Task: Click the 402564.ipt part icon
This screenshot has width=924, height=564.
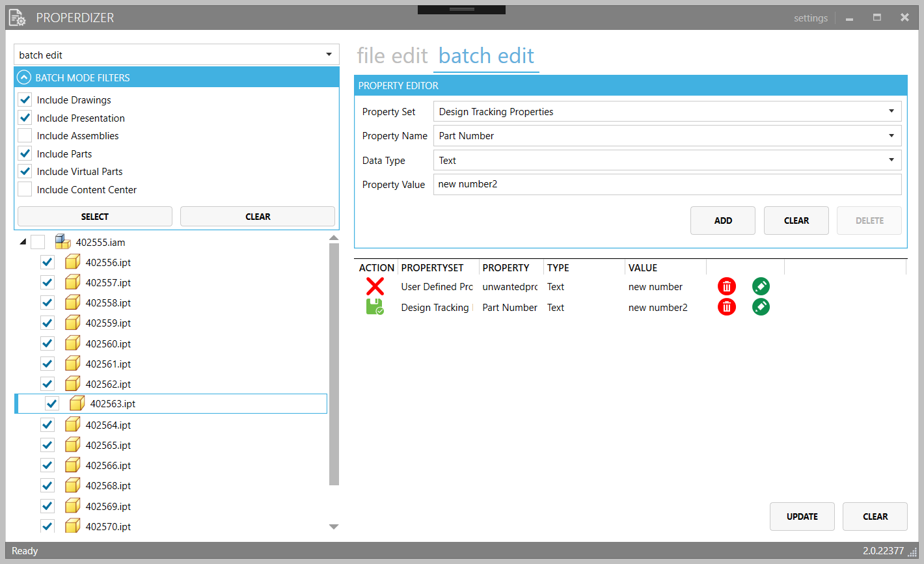Action: coord(72,425)
